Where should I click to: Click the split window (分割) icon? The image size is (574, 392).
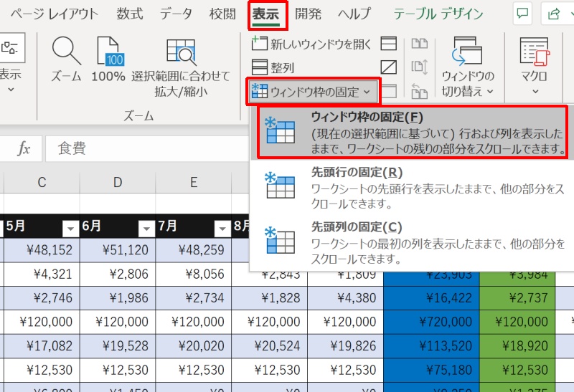pos(388,44)
